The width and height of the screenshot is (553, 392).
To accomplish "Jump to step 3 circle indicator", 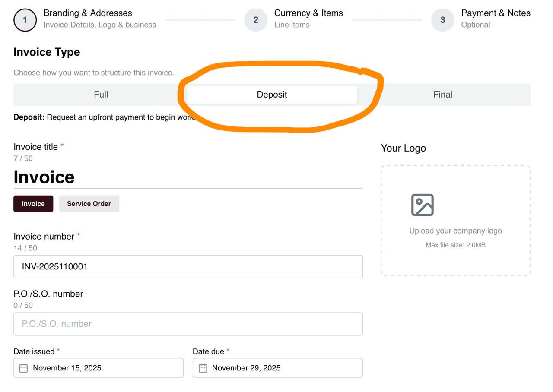I will coord(442,20).
